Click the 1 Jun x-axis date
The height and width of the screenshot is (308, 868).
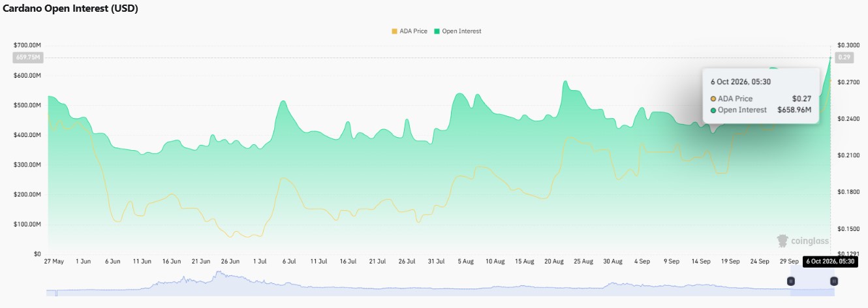(x=83, y=261)
